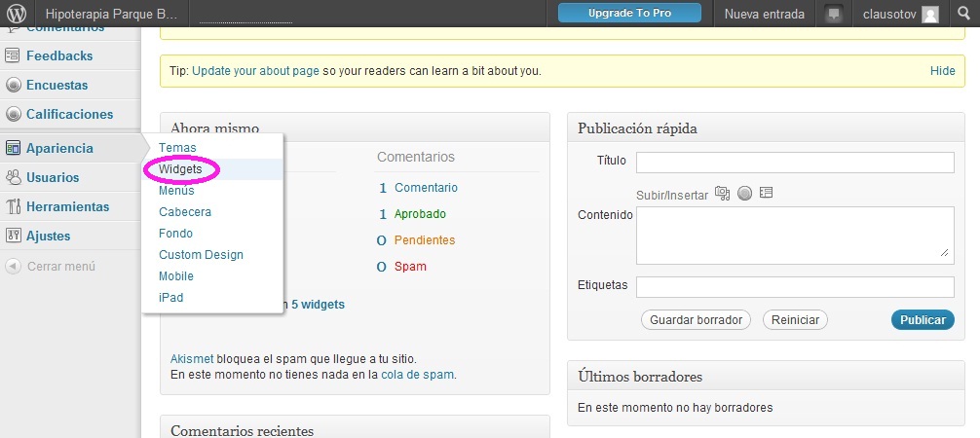
Task: Click the Usuarios people icon in sidebar
Action: click(x=14, y=177)
